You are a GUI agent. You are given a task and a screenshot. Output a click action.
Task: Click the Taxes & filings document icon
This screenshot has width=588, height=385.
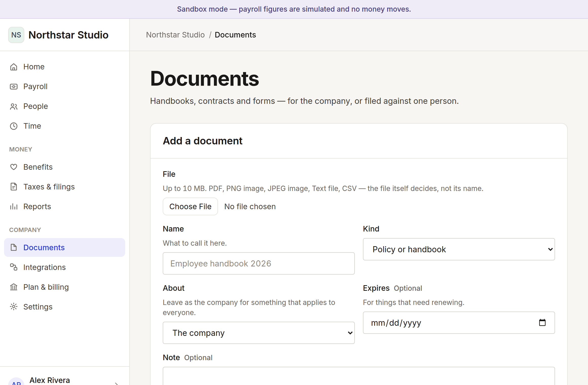[x=14, y=187]
